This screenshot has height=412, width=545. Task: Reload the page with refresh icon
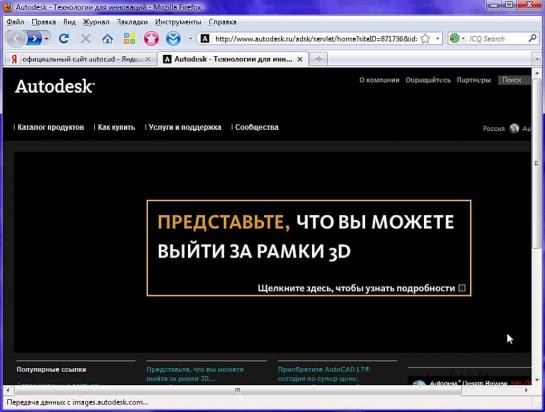[x=64, y=38]
